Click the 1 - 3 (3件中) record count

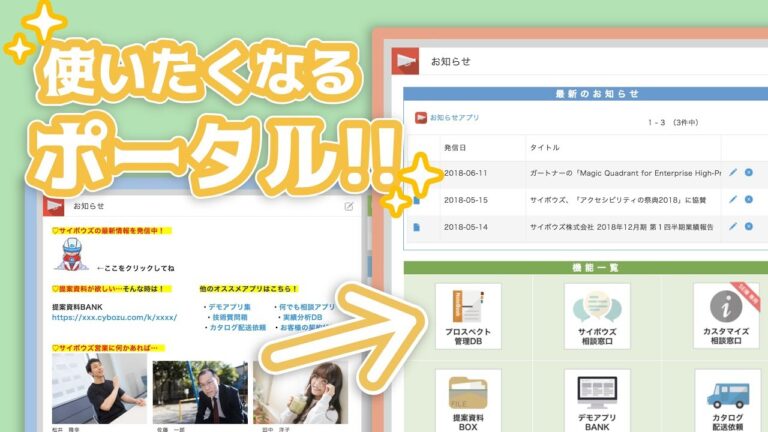coord(673,122)
